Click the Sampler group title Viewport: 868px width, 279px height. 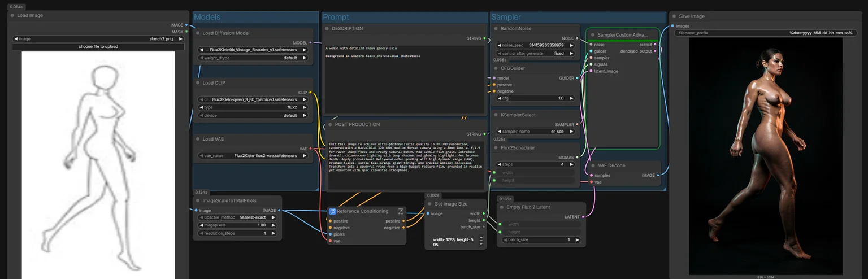click(x=506, y=18)
